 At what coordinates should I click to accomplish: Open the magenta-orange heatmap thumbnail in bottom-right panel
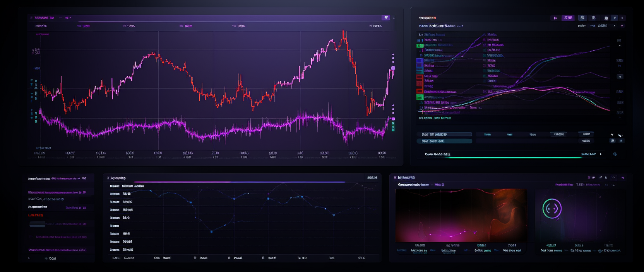pyautogui.click(x=461, y=215)
